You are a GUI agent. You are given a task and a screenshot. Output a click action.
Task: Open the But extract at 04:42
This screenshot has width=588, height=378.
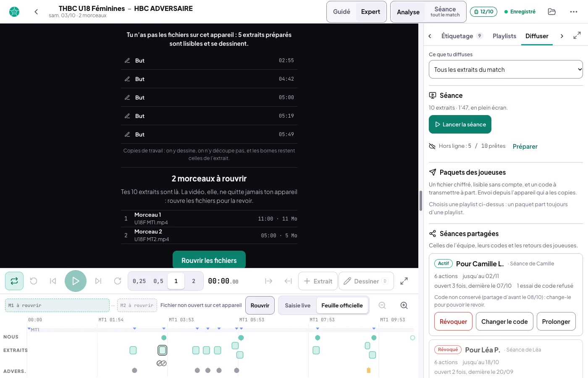[209, 79]
